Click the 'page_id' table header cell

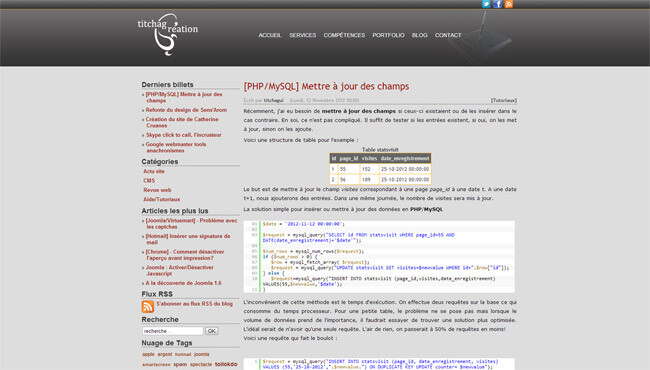tap(349, 158)
